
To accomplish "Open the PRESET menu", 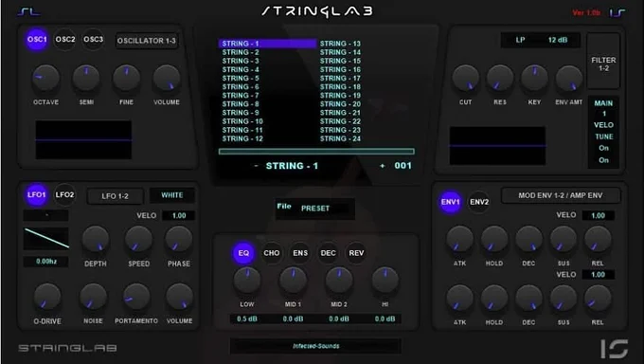I will (315, 209).
